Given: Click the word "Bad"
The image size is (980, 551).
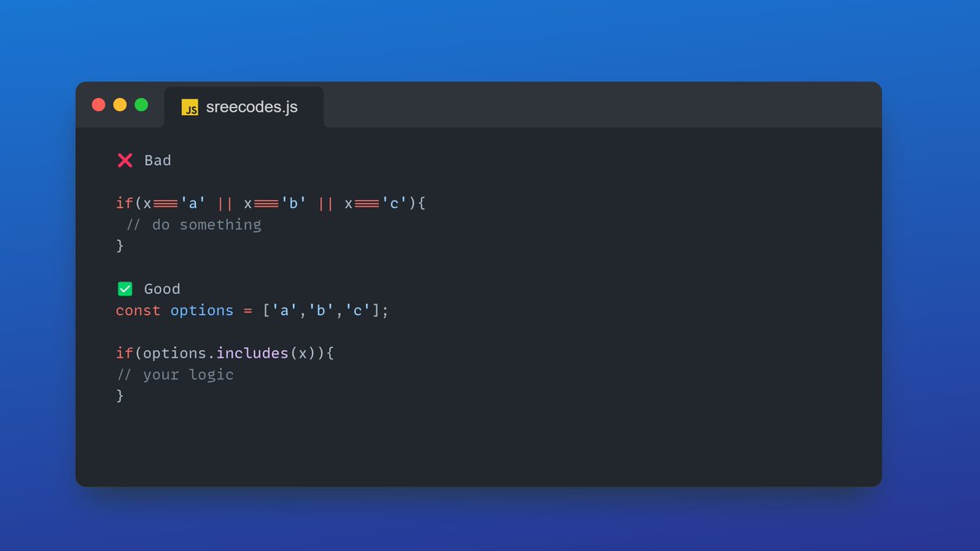Looking at the screenshot, I should tap(158, 161).
